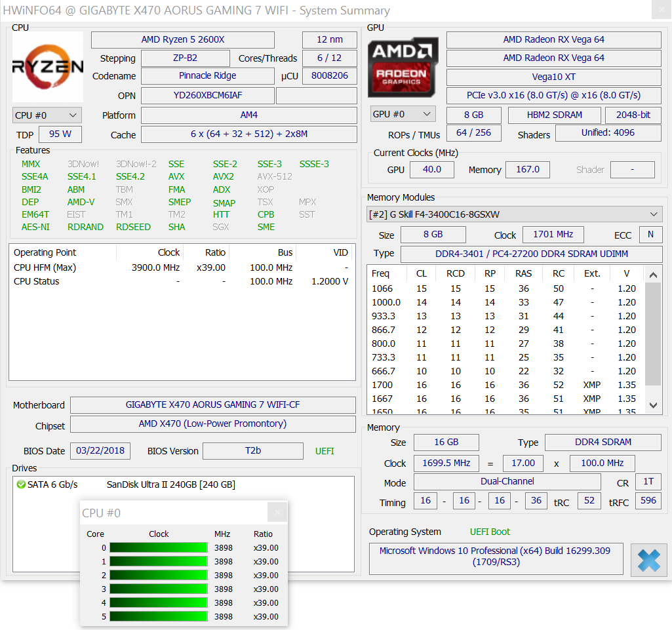The height and width of the screenshot is (630, 672).
Task: Click Core 0 clock bar
Action: (159, 547)
